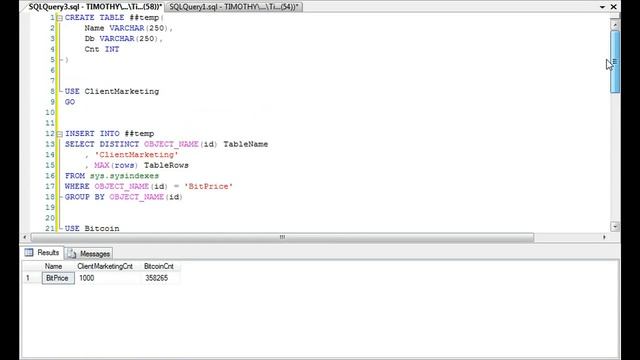Screen dimensions: 640x360
Task: Click the GO statement
Action: coord(70,102)
